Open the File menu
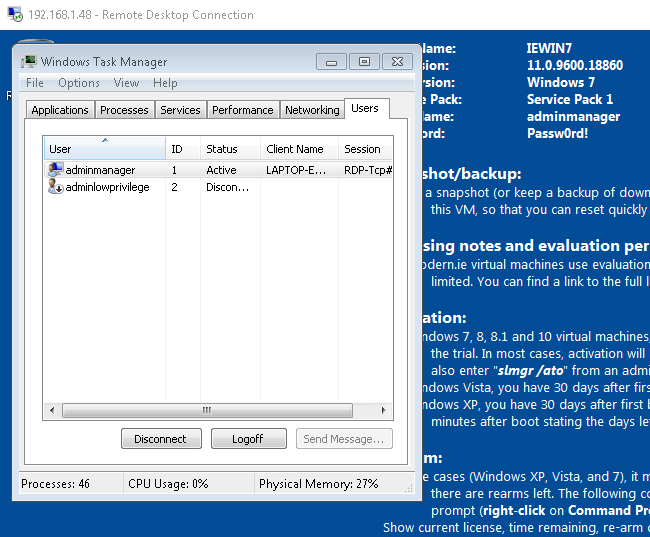Viewport: 650px width, 537px height. coord(34,83)
